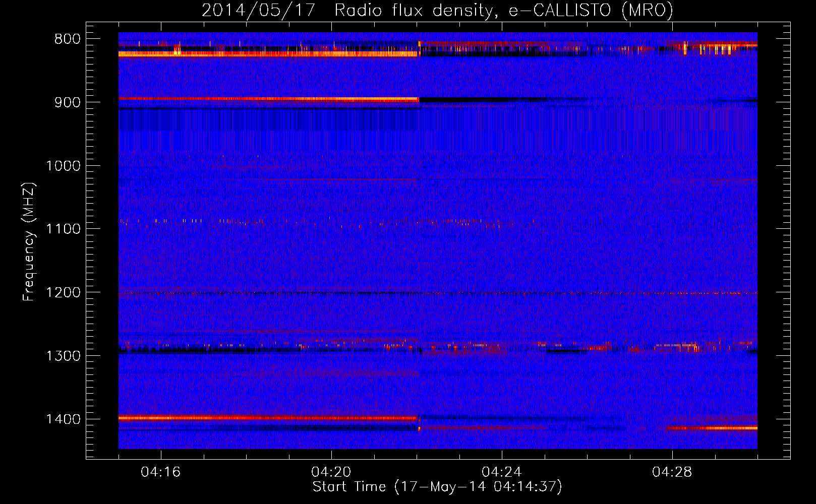Click the '04:16' time axis label
Screen dimensions: 816x504
pyautogui.click(x=161, y=472)
